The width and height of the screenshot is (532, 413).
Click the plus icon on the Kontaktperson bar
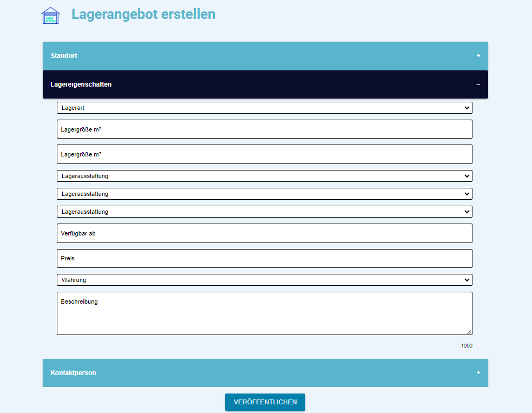tap(478, 372)
